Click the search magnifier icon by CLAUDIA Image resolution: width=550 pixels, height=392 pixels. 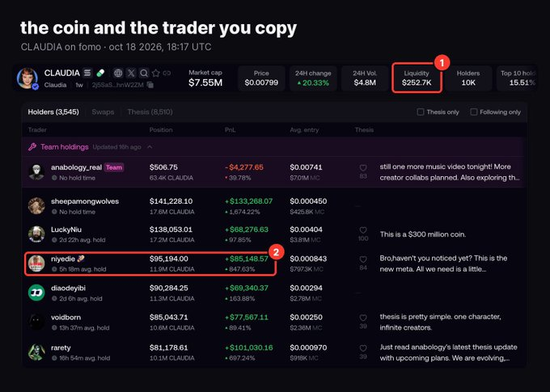point(143,73)
